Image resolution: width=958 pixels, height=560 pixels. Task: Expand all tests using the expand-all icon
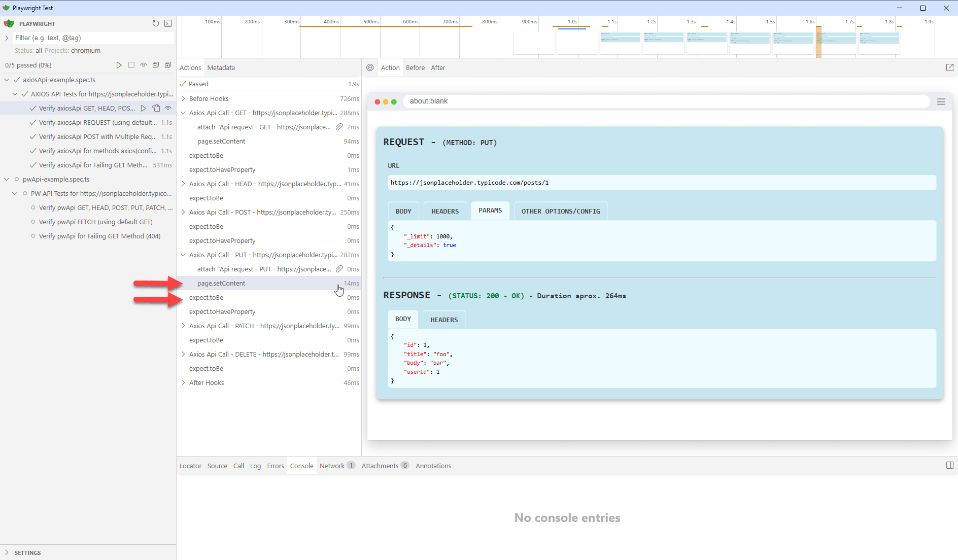[168, 65]
